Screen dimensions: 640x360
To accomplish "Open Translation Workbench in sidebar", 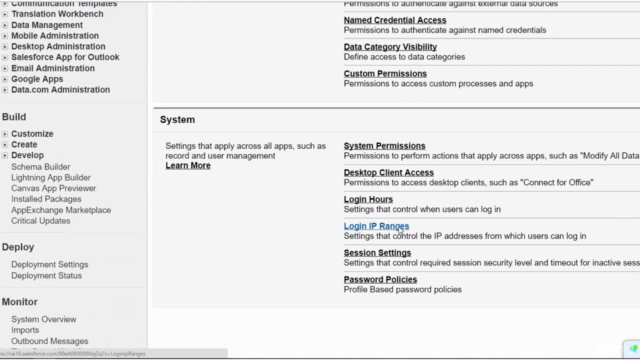I will [x=57, y=14].
